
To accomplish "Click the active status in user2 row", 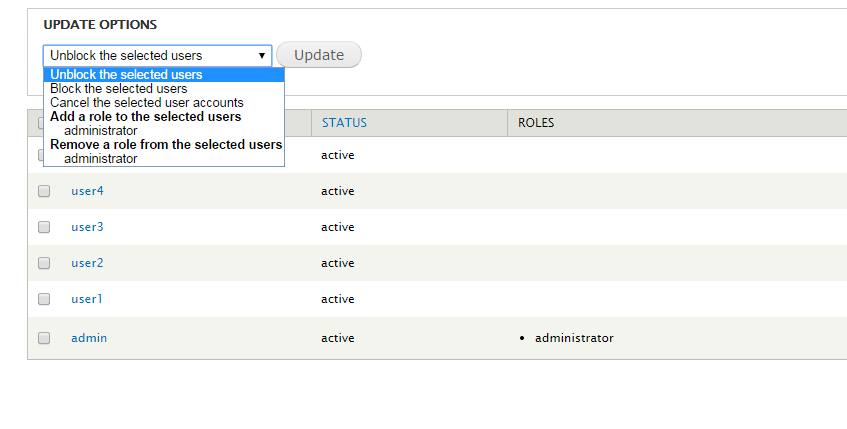I will tap(338, 263).
